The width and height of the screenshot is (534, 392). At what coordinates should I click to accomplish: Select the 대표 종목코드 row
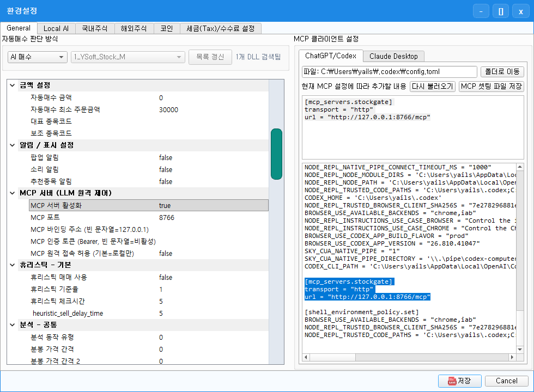pyautogui.click(x=149, y=121)
